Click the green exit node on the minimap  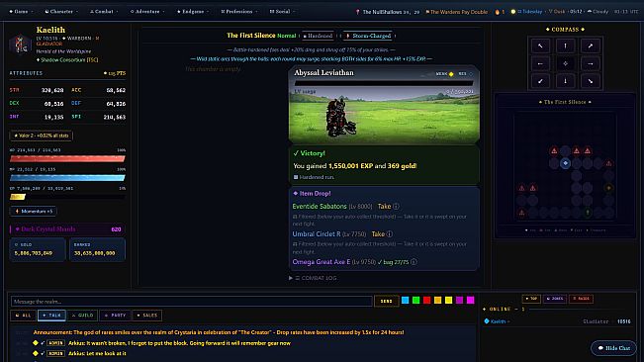pos(588,213)
